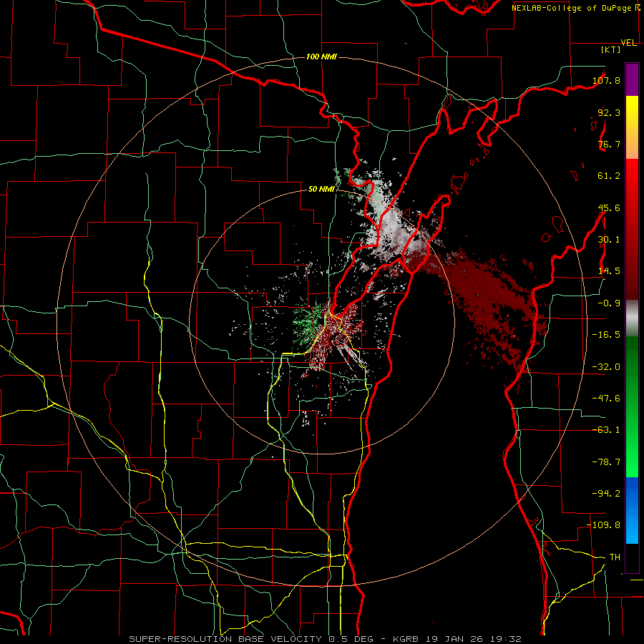The image size is (644, 644).
Task: Click the 92.3 velocity scale value
Action: tap(609, 112)
